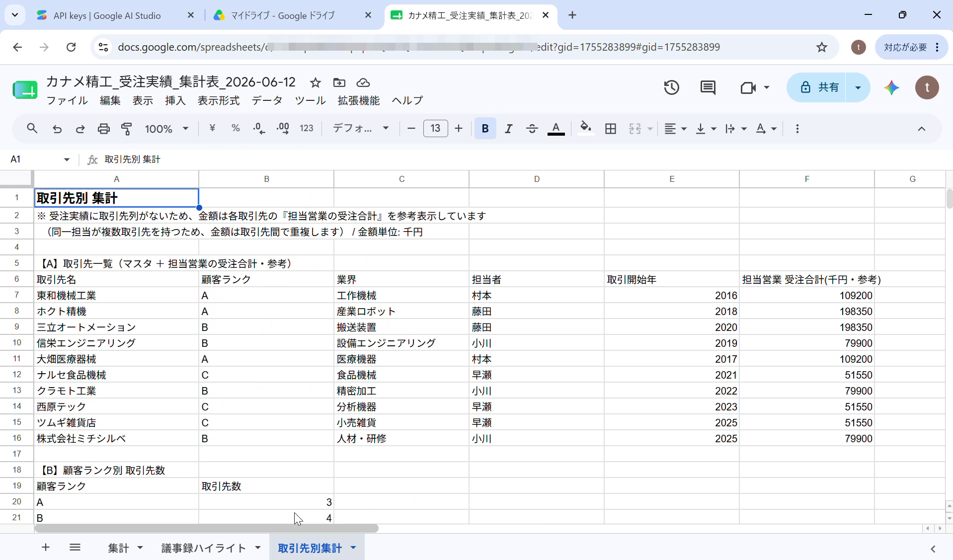Click the Sheets home logo

tap(25, 90)
